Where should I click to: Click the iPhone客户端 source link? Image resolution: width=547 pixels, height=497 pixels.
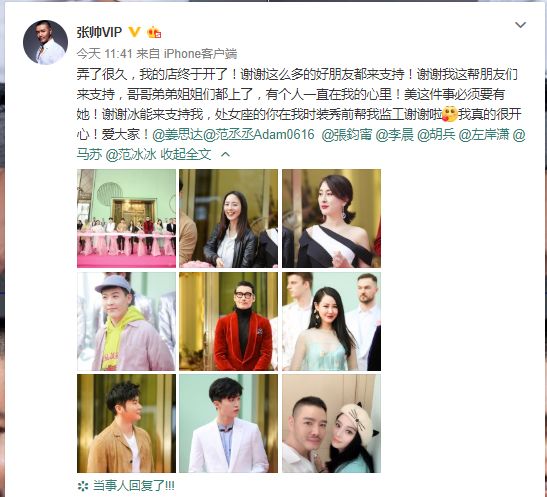[200, 54]
